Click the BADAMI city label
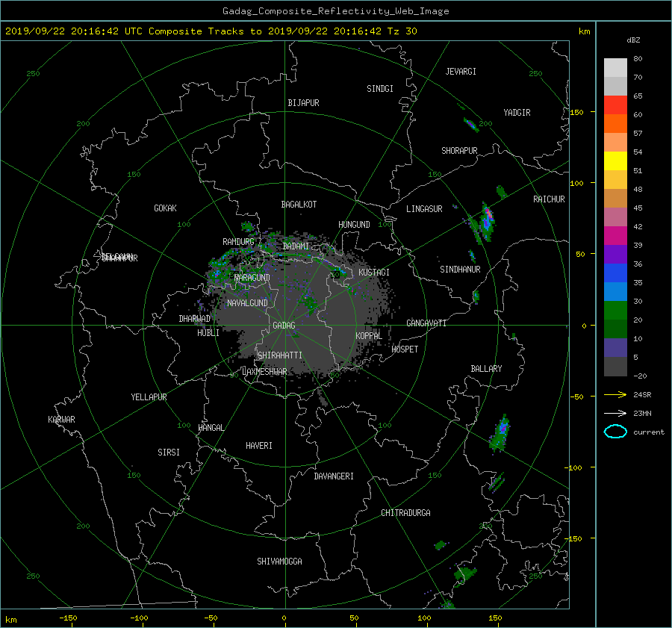The height and width of the screenshot is (628, 672). (296, 246)
